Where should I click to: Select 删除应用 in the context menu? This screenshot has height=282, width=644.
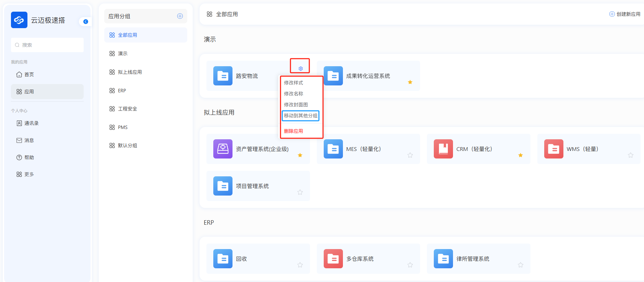coord(293,131)
